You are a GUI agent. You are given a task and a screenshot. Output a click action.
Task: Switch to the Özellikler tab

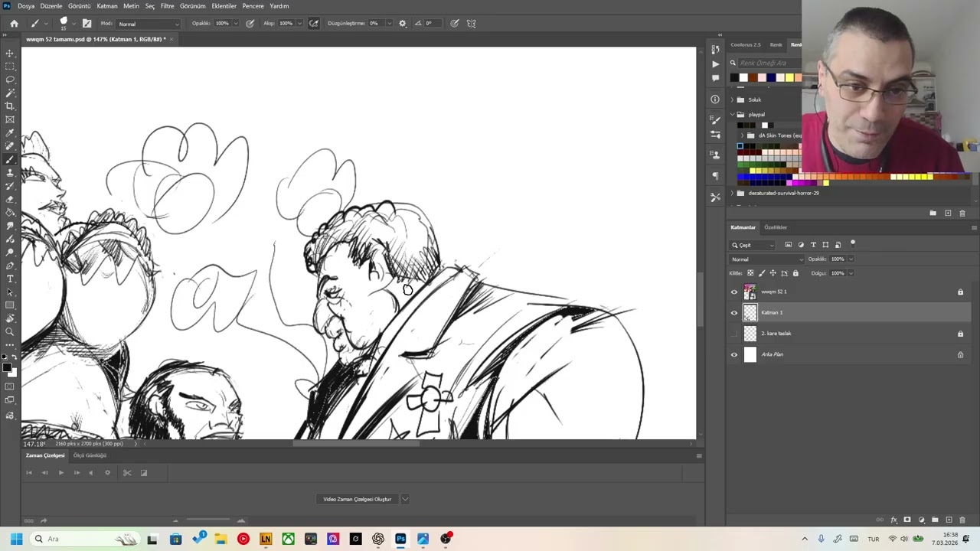(775, 227)
